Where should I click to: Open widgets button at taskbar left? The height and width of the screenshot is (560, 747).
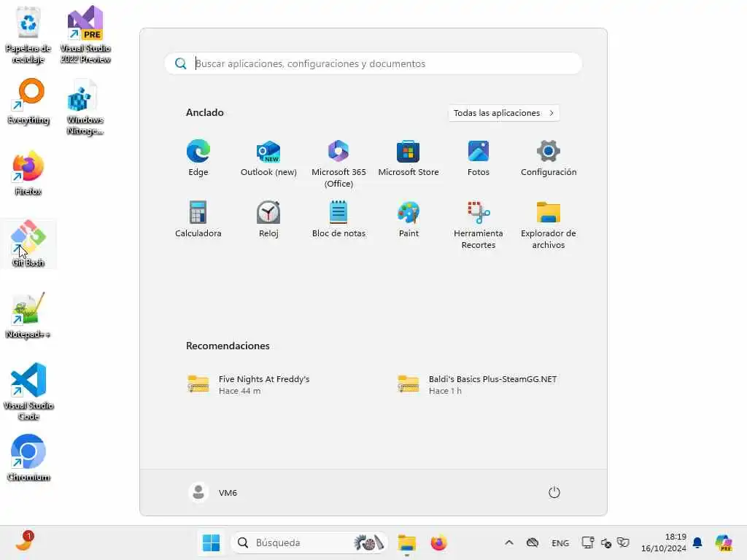pos(24,542)
